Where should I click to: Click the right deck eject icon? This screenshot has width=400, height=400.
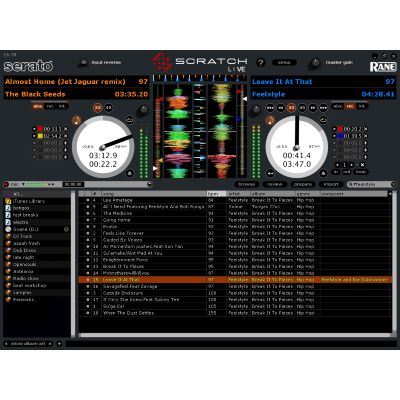click(x=323, y=173)
